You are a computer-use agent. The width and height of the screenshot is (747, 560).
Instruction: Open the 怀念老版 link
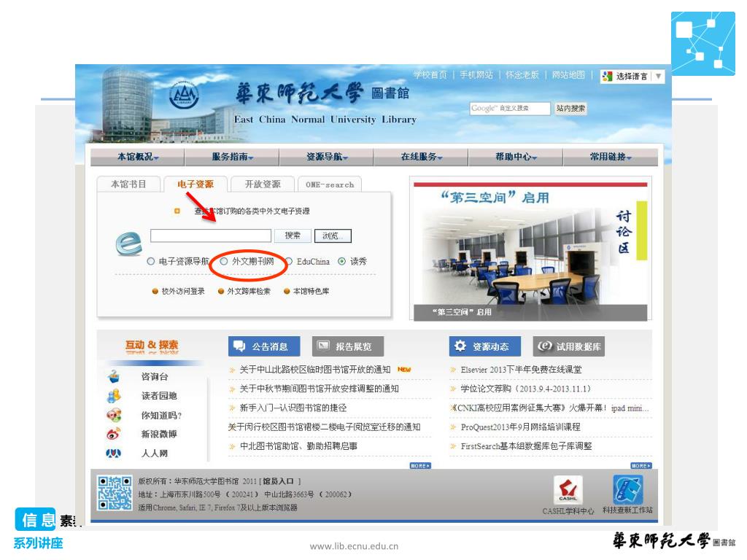pyautogui.click(x=522, y=75)
